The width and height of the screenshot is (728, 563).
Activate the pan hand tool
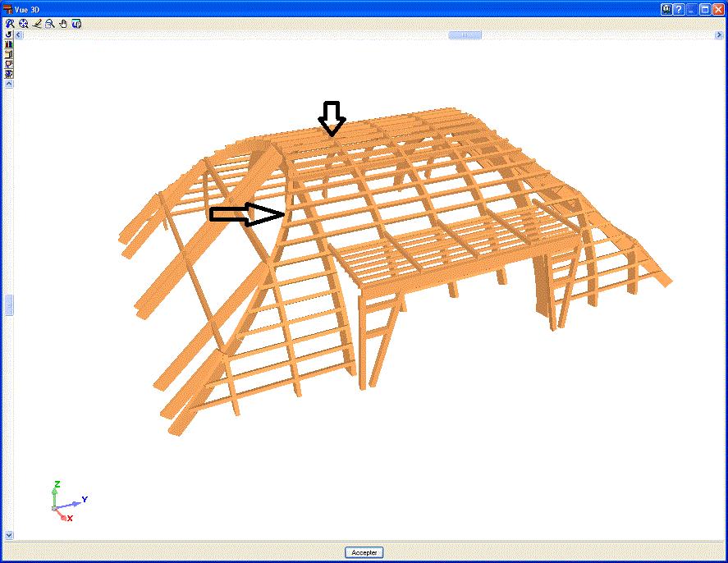click(63, 24)
